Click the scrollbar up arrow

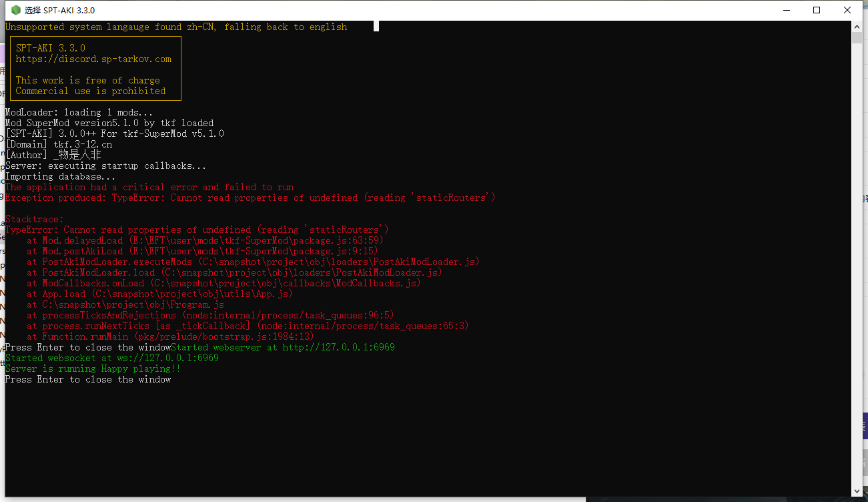coord(857,25)
